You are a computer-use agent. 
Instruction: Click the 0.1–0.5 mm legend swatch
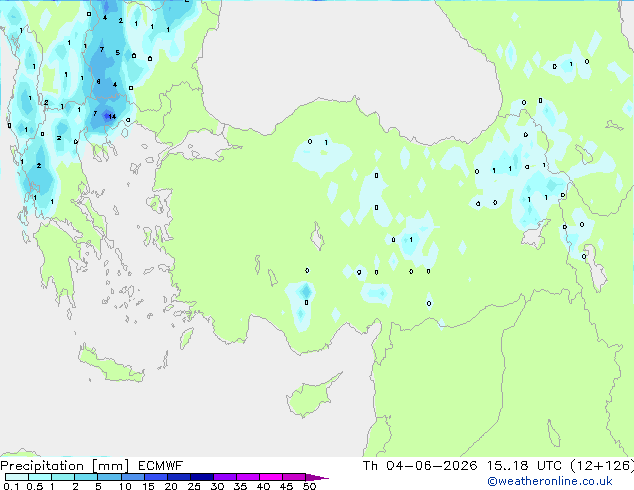pos(17,477)
